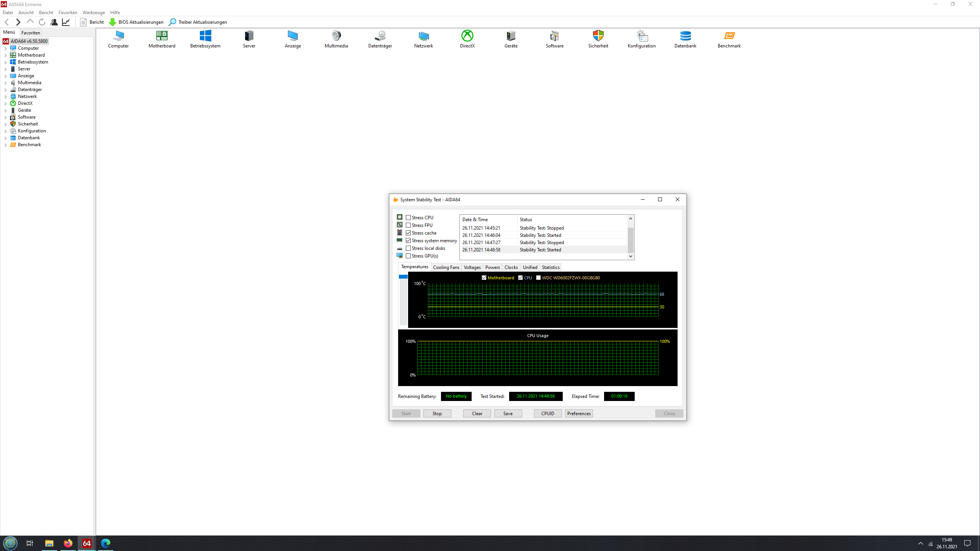Expand the Benchmark tree node

5,145
